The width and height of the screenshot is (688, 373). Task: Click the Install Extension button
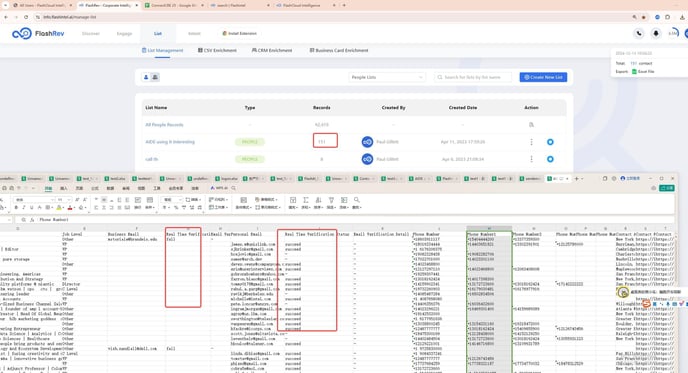point(240,33)
